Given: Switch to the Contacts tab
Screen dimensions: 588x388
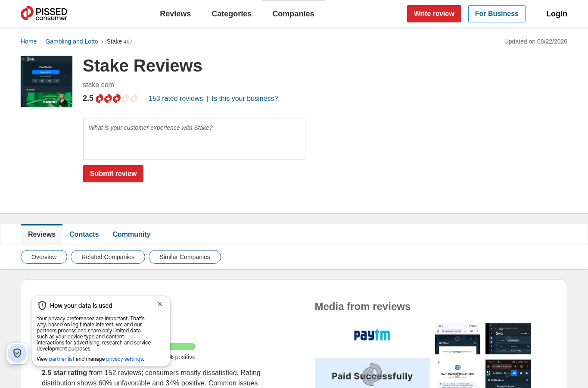Looking at the screenshot, I should point(84,235).
